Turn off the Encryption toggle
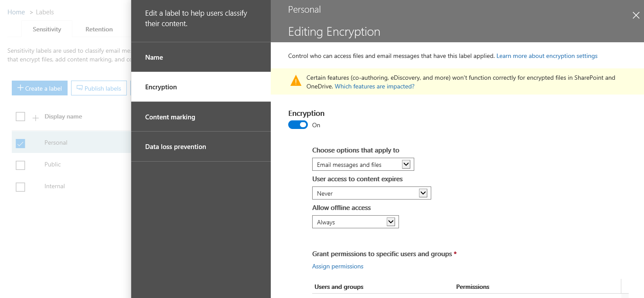 (x=298, y=125)
